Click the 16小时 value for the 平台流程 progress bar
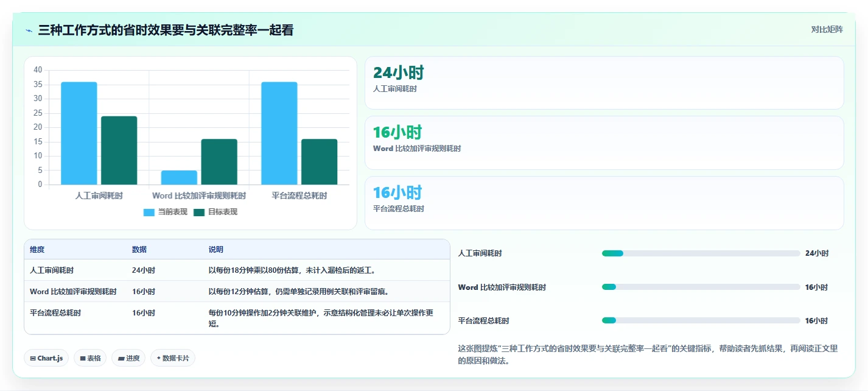 816,321
